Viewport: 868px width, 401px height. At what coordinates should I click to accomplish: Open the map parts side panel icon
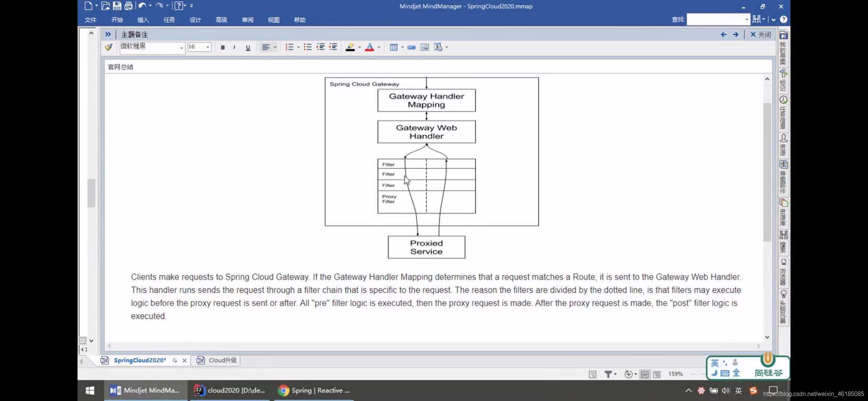coord(783,164)
